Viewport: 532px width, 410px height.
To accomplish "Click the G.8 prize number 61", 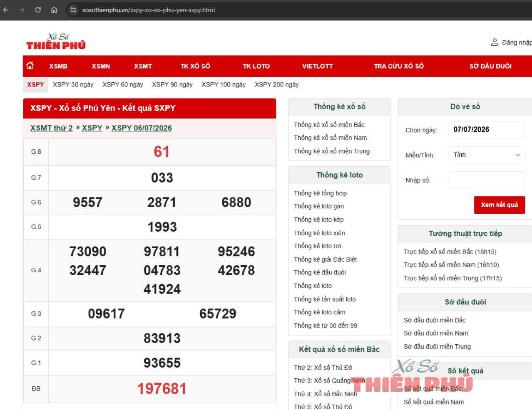I will point(162,152).
